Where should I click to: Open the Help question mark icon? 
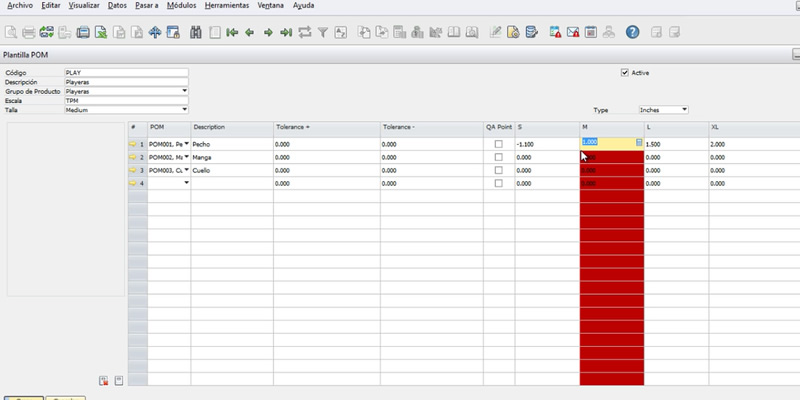(632, 32)
